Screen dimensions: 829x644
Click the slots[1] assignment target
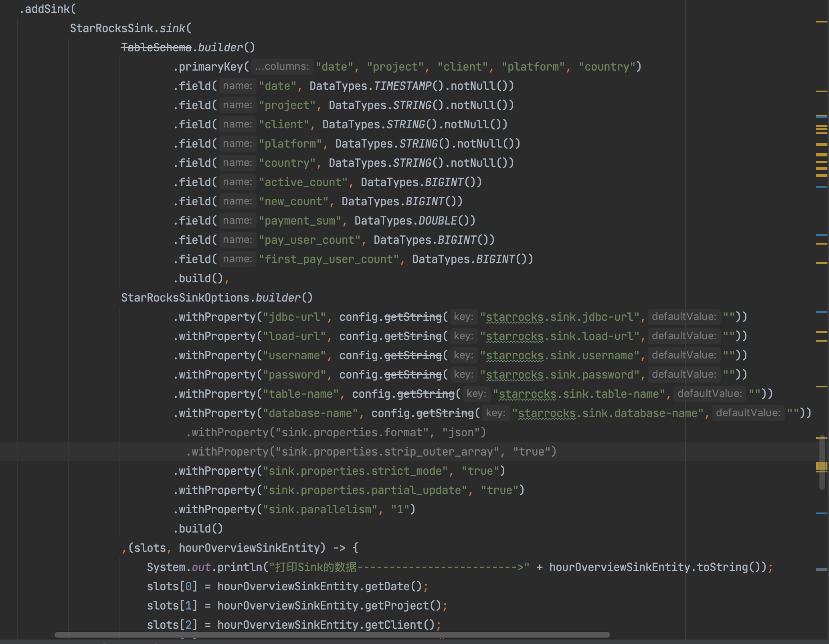click(x=172, y=606)
